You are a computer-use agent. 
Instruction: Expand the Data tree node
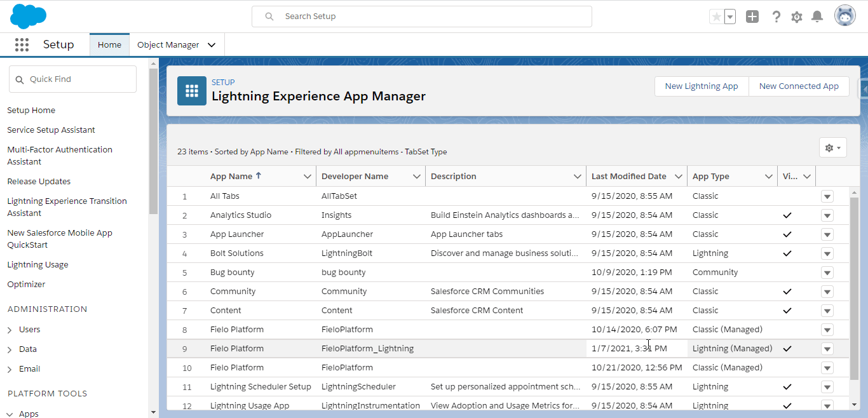pos(10,350)
